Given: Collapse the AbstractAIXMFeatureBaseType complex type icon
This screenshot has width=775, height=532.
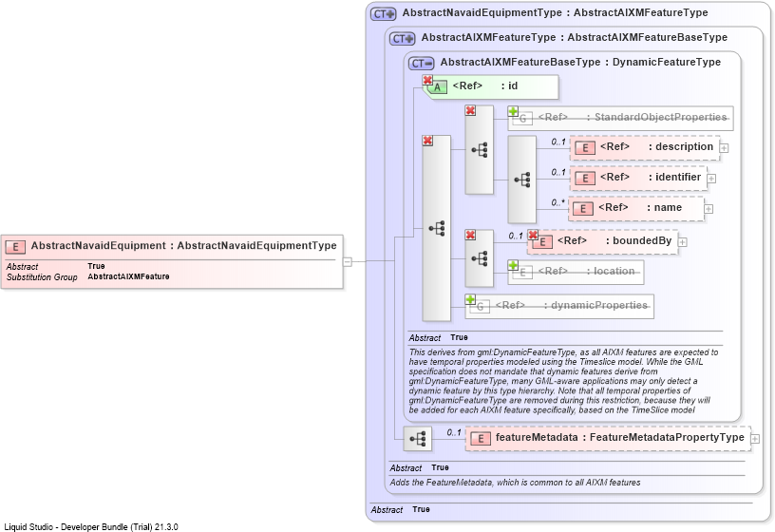Looking at the screenshot, I should [421, 64].
